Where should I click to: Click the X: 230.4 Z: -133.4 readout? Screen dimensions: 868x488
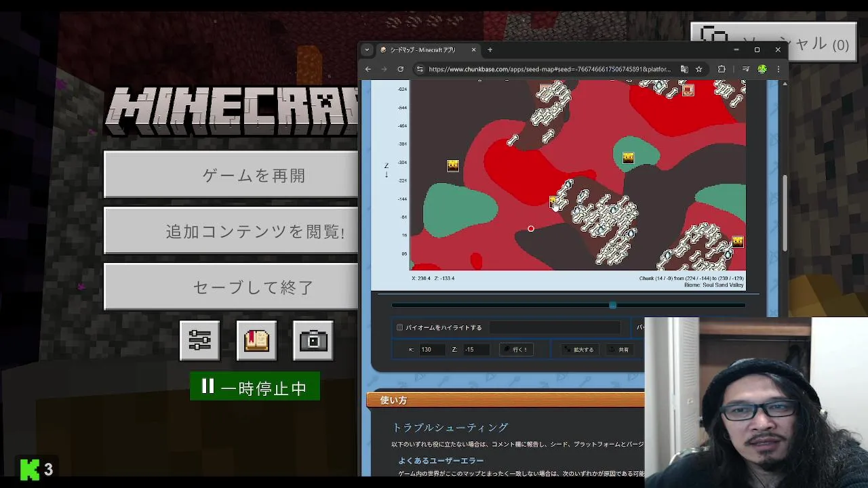click(x=433, y=279)
